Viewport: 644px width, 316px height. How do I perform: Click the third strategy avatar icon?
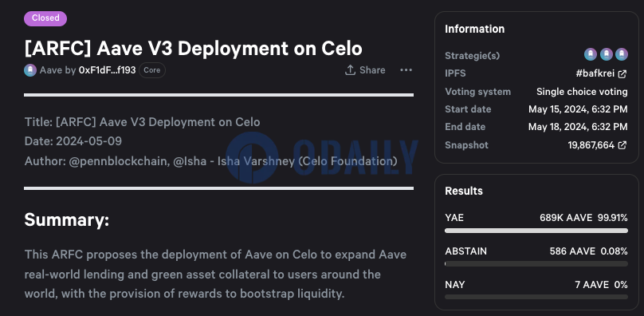click(622, 54)
